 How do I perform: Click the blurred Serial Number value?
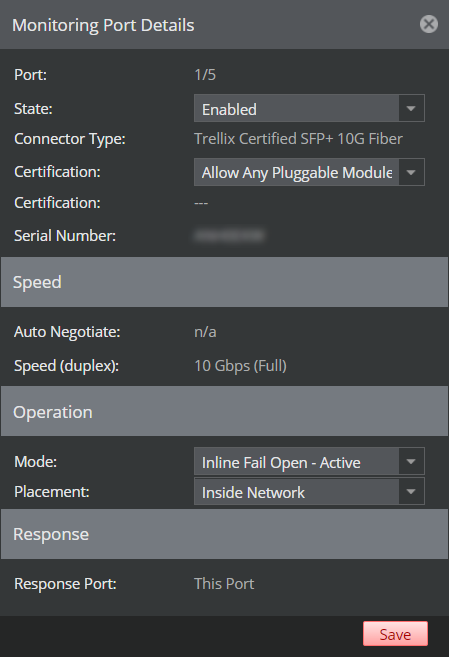pos(229,235)
